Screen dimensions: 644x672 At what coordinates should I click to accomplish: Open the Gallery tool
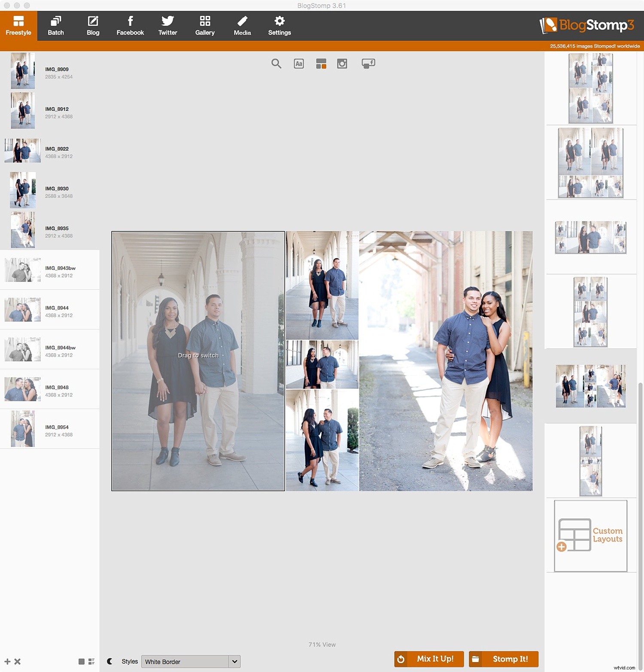tap(205, 25)
